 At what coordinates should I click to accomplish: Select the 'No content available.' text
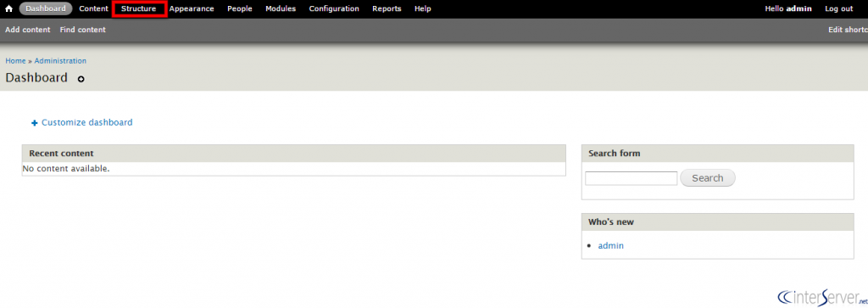coord(66,168)
